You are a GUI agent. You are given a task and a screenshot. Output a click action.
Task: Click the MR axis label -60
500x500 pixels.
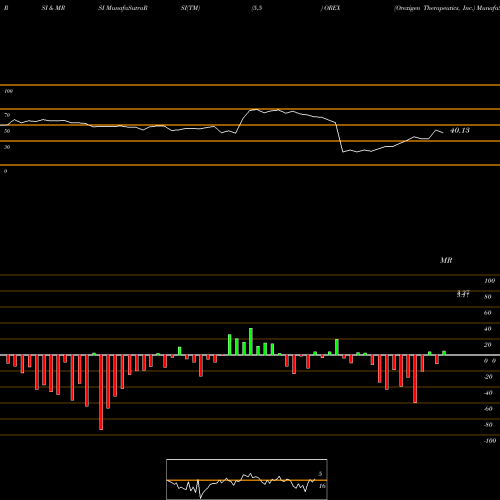pyautogui.click(x=488, y=409)
